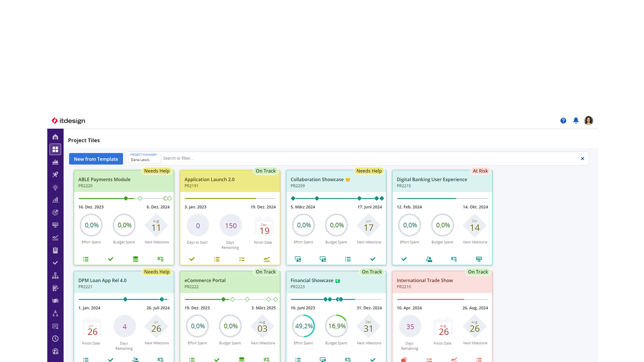Open user profile avatar top right corner
This screenshot has height=362, width=644.
[589, 121]
